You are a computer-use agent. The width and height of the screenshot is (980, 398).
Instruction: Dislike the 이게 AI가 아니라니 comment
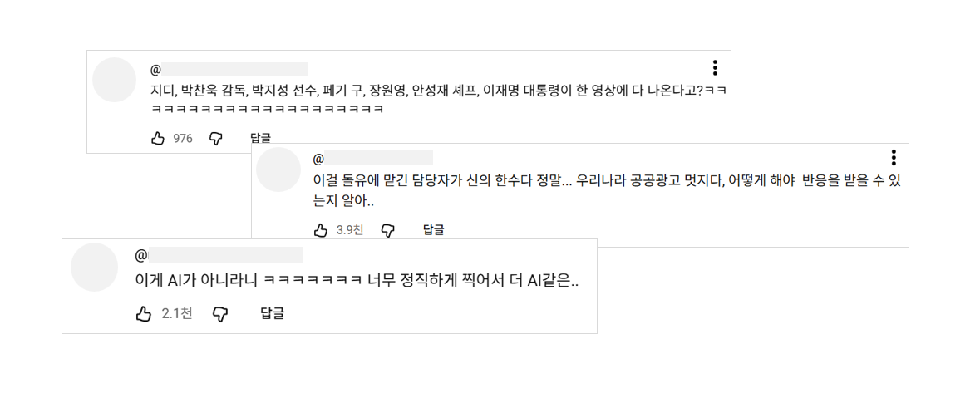tap(220, 313)
